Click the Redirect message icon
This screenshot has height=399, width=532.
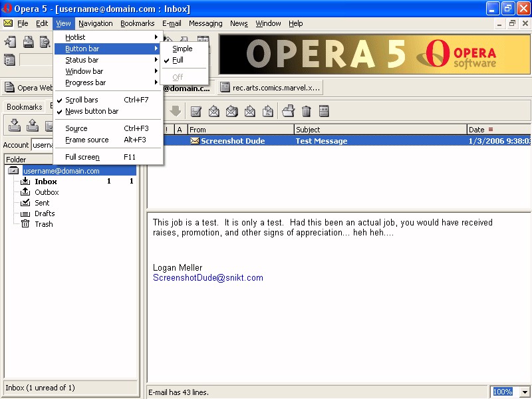tap(268, 111)
